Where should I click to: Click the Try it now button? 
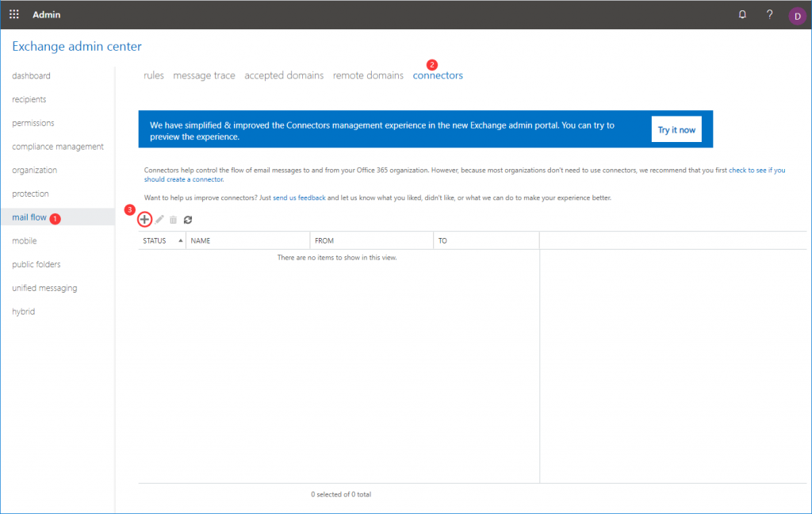coord(676,129)
